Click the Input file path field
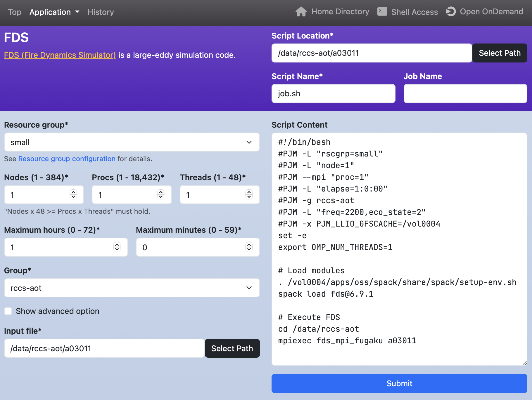 click(x=104, y=348)
